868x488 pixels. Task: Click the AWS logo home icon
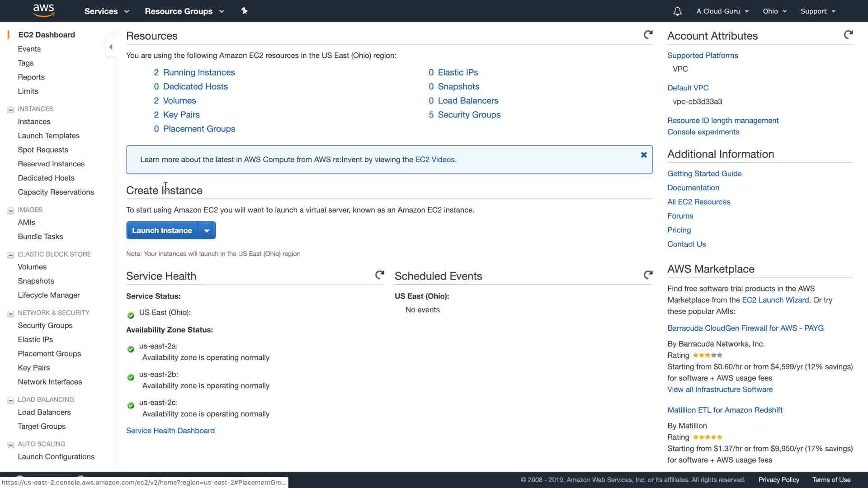tap(44, 10)
